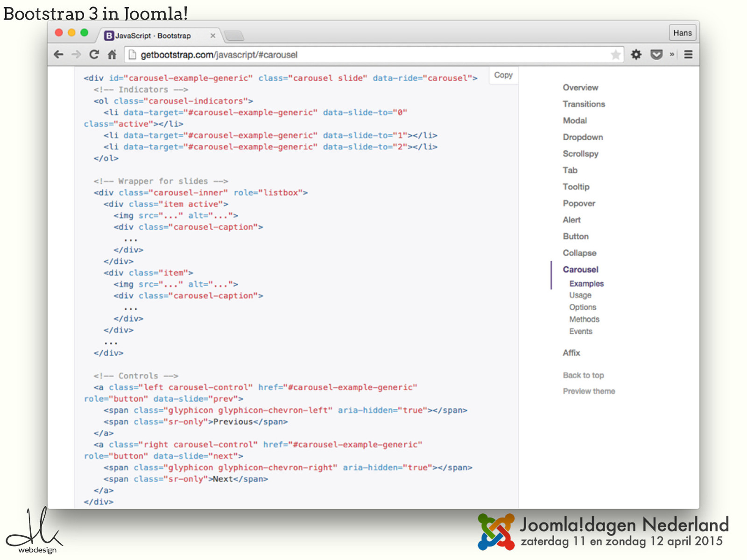Click the sr-only "Next" span line
This screenshot has height=560, width=747.
click(x=186, y=479)
